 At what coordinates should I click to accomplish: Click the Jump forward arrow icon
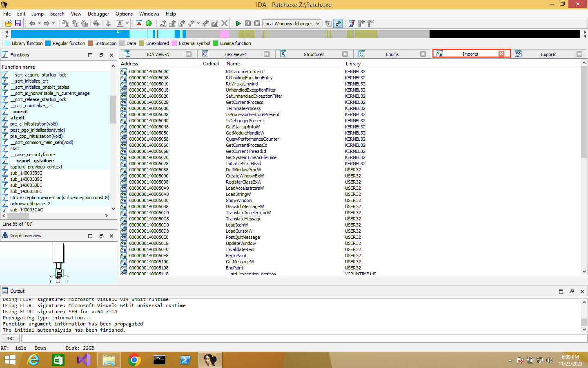click(47, 23)
